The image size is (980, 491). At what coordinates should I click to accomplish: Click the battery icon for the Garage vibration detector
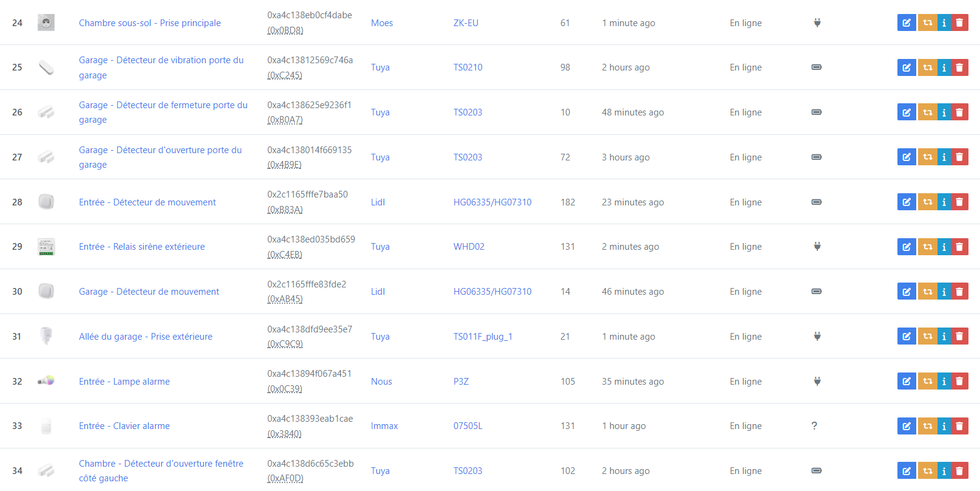[817, 67]
